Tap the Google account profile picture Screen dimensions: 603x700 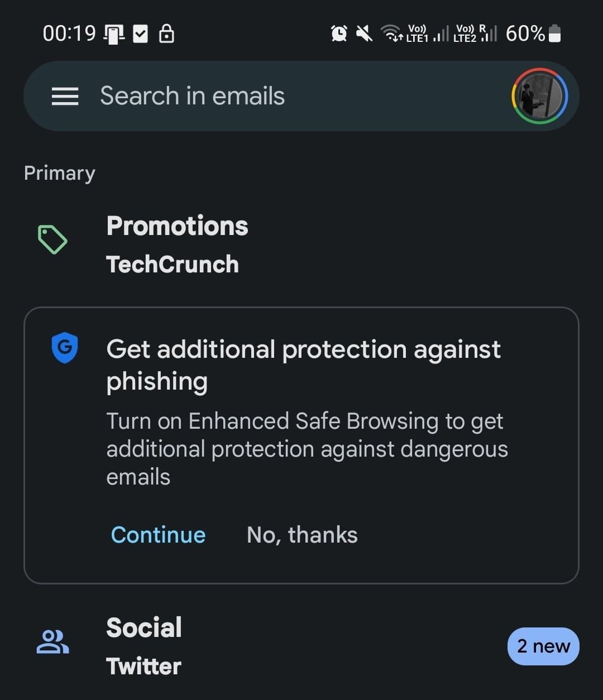coord(539,97)
